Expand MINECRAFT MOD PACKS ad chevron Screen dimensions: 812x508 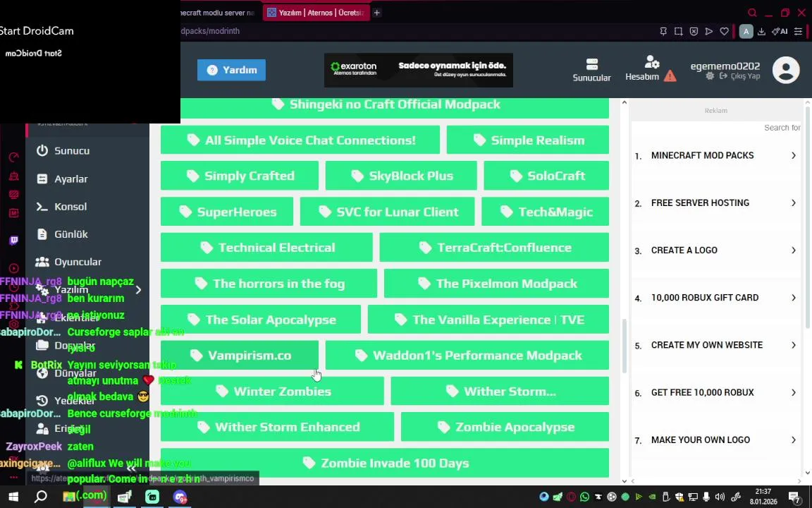[794, 155]
